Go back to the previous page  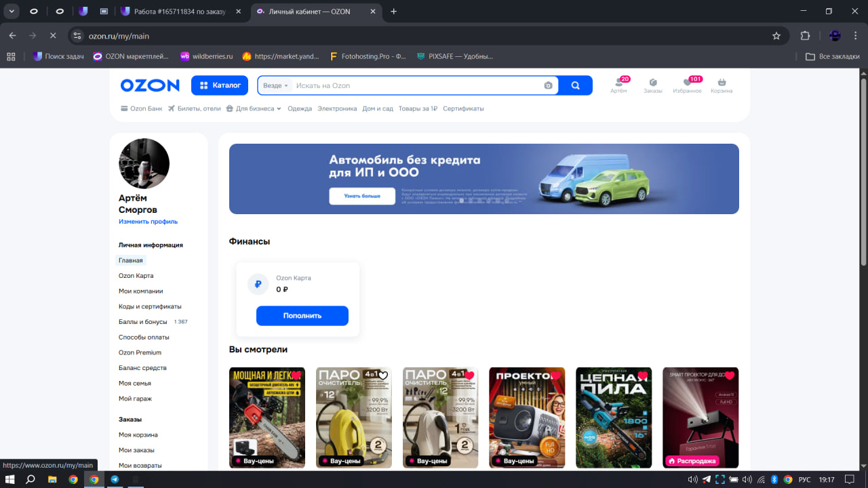tap(12, 36)
